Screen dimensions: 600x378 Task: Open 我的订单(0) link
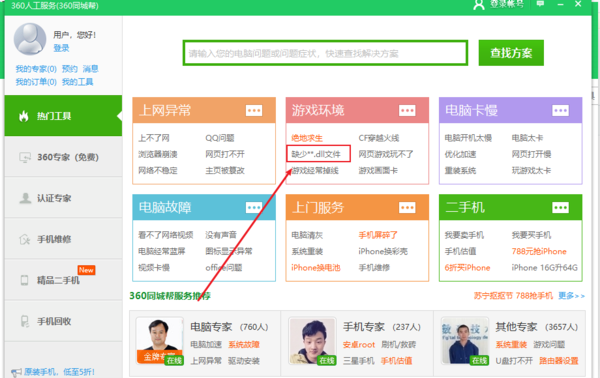point(36,82)
